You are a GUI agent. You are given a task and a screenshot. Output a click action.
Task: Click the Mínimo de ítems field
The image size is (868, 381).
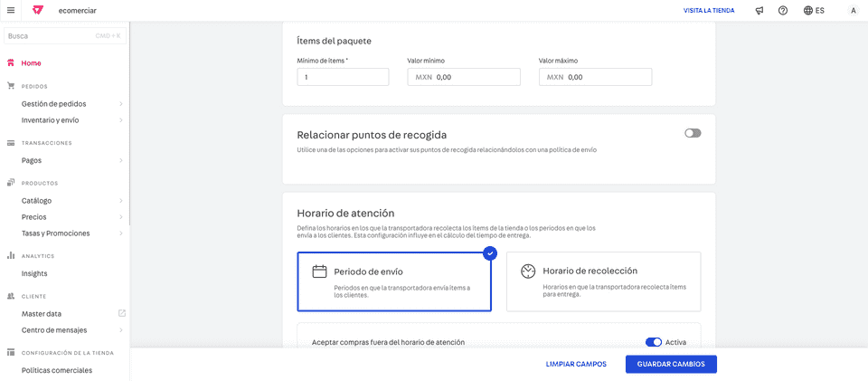pyautogui.click(x=344, y=78)
